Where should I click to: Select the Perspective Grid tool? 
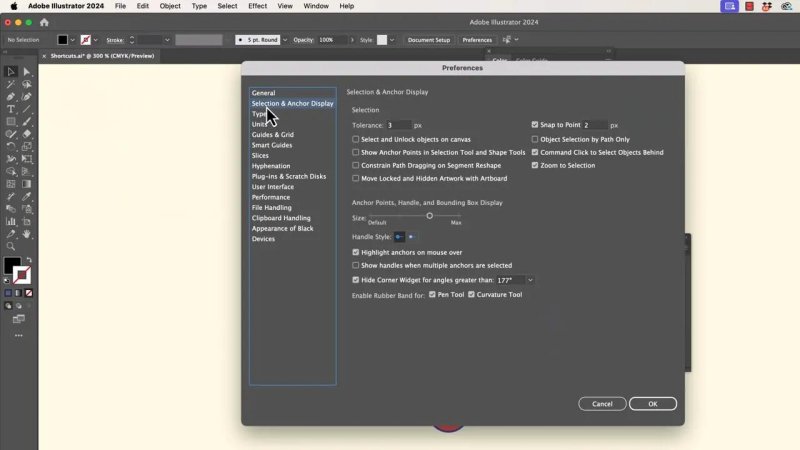[27, 171]
